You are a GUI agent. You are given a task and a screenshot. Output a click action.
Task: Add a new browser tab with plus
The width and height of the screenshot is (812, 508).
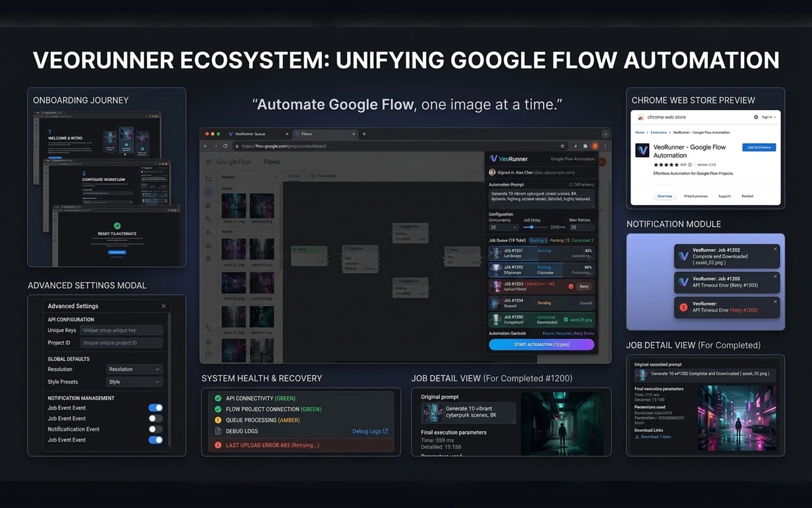click(364, 134)
